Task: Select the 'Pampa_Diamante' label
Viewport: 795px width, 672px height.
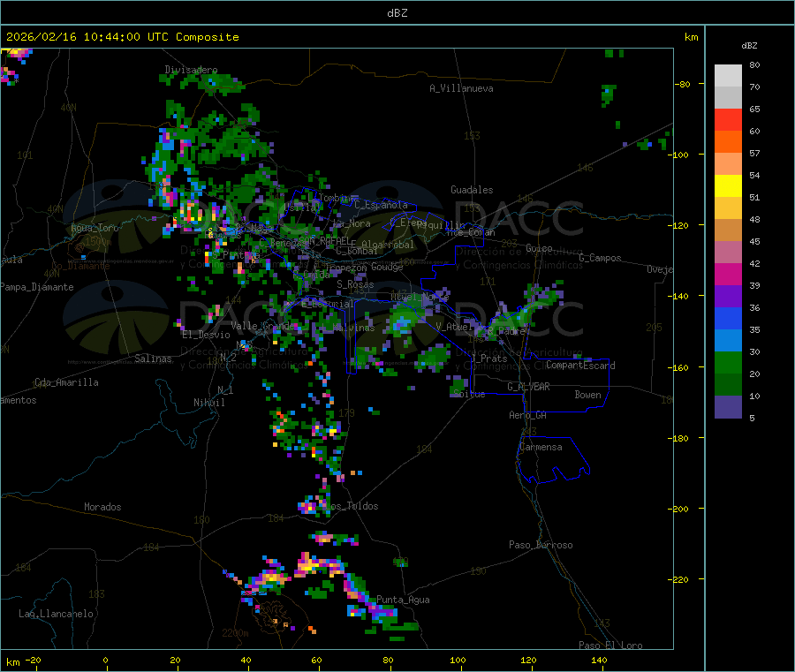Action: click(37, 287)
